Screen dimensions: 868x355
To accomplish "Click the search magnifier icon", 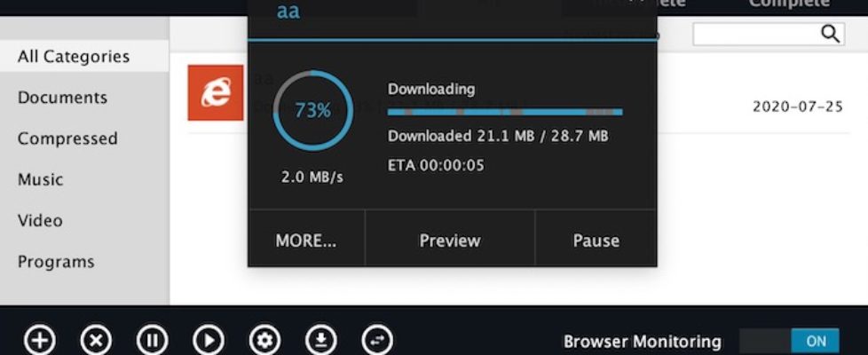I will [x=830, y=34].
